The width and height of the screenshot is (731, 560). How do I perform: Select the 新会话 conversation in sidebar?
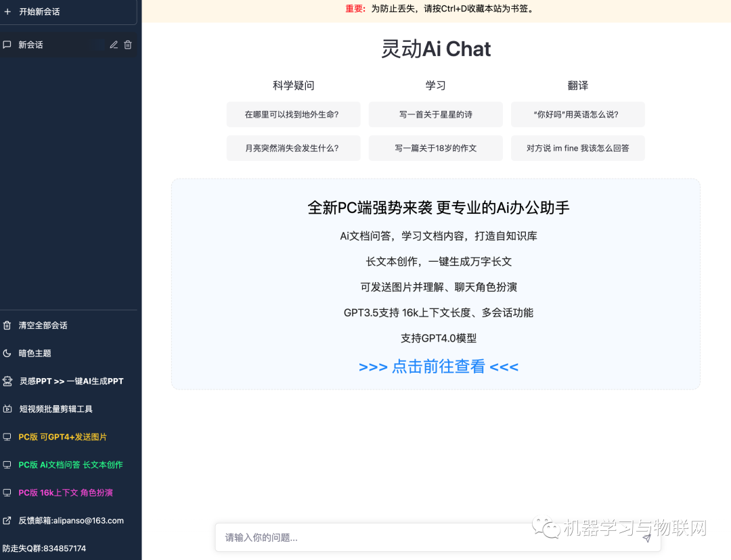(31, 45)
